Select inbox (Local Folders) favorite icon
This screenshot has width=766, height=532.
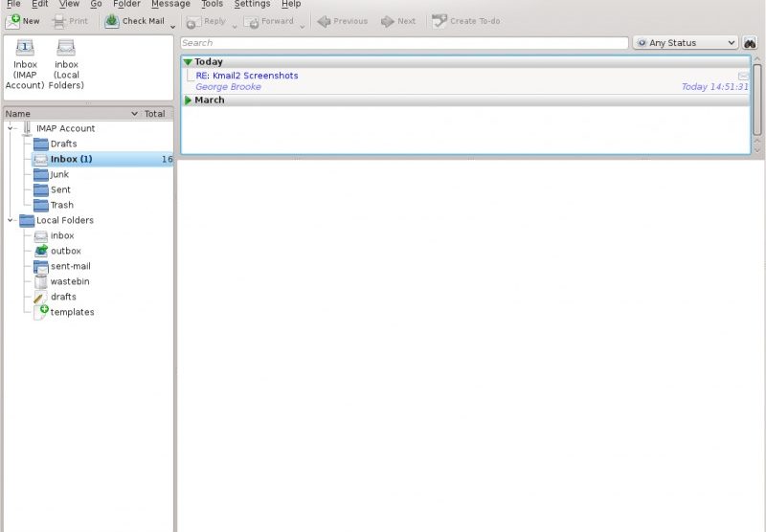pos(66,48)
